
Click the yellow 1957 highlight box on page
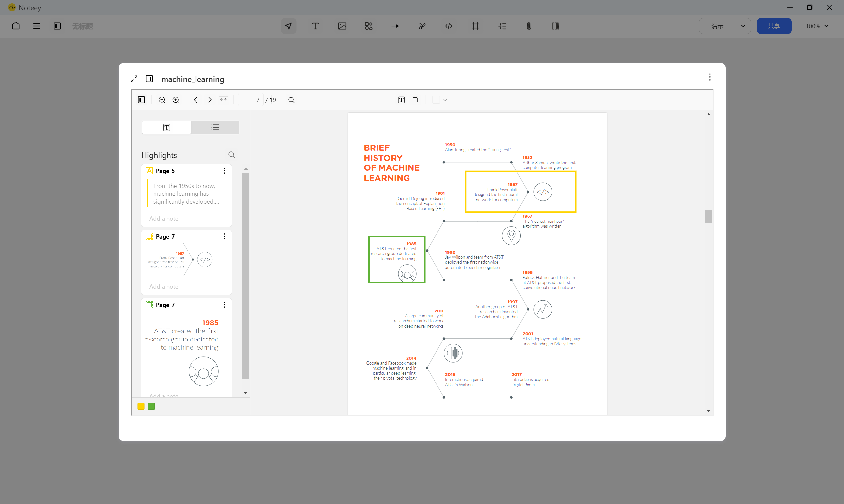click(520, 192)
